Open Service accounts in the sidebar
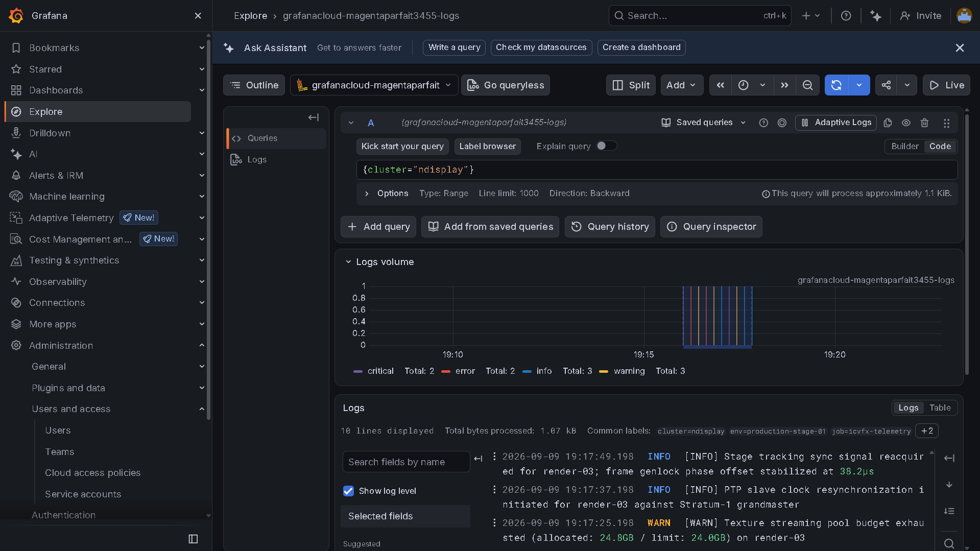The image size is (980, 551). (83, 494)
